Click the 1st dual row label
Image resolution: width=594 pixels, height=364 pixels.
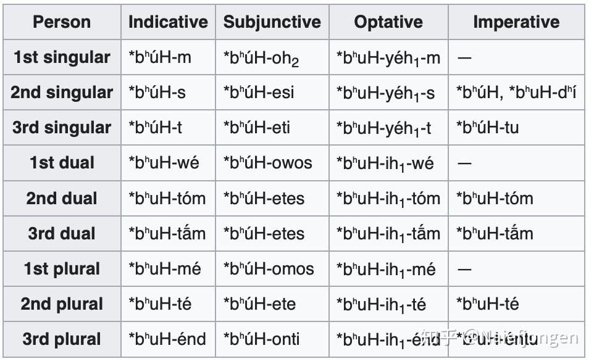point(62,163)
